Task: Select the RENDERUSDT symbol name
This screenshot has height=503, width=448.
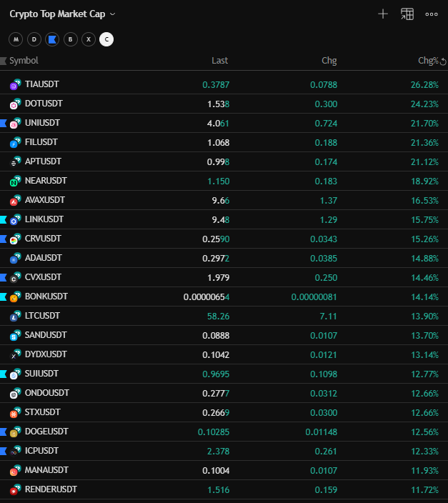Action: click(51, 489)
